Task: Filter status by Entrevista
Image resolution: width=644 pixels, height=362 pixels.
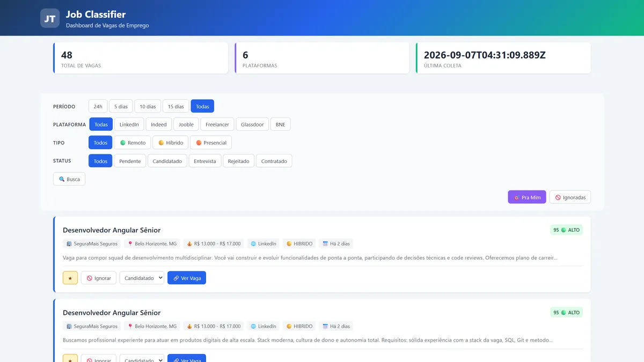Action: click(205, 161)
